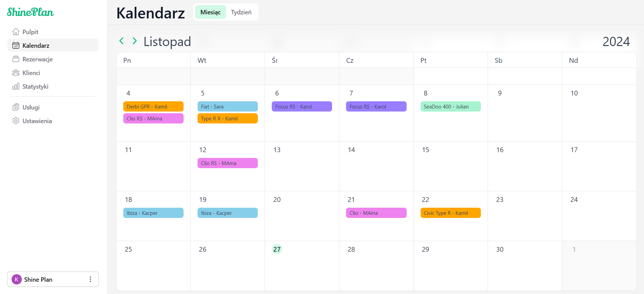This screenshot has width=644, height=294.
Task: Select the Klienci menu item
Action: tap(31, 73)
